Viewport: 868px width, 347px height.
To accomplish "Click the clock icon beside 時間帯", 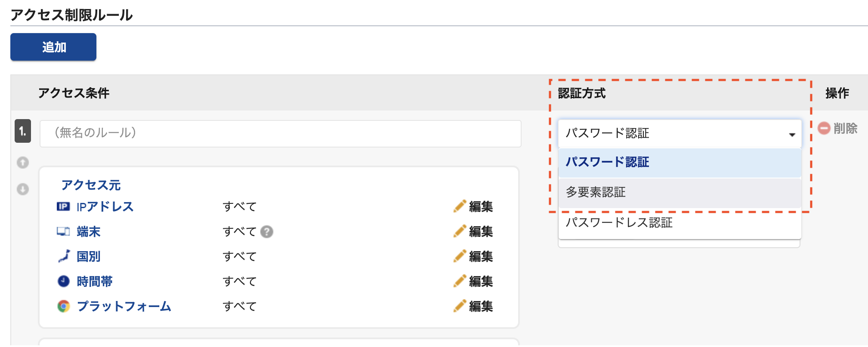I will pyautogui.click(x=64, y=281).
